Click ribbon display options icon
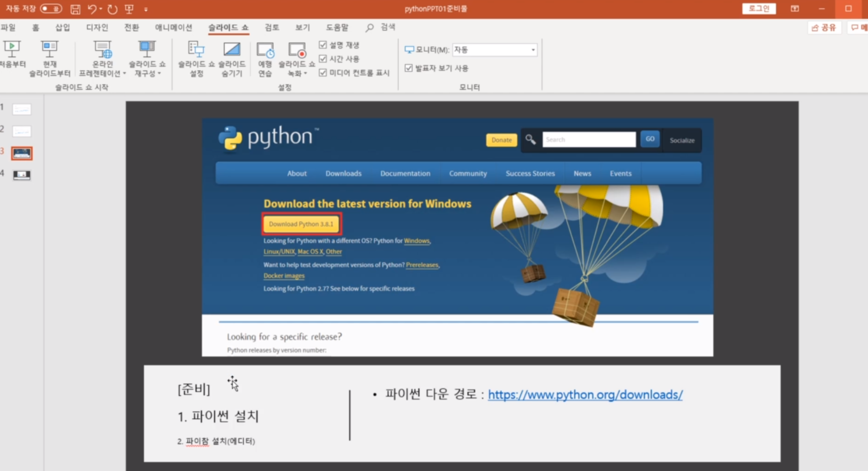The width and height of the screenshot is (868, 471). coord(795,9)
